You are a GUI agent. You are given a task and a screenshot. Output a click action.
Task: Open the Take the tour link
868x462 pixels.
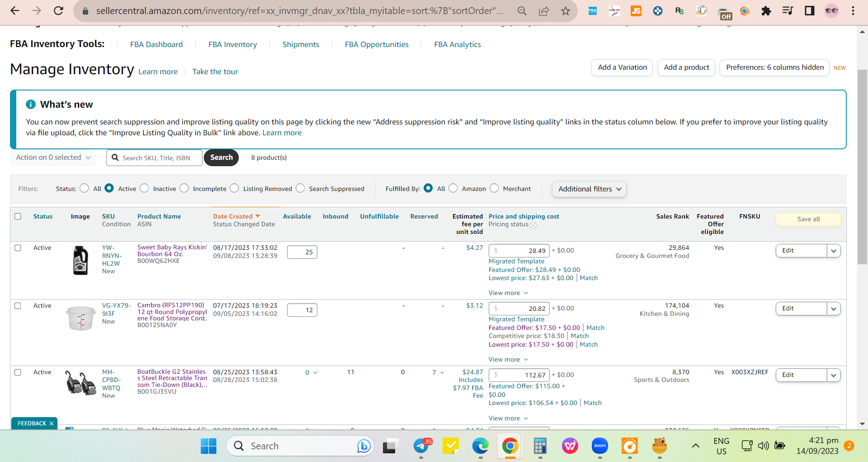click(x=215, y=72)
